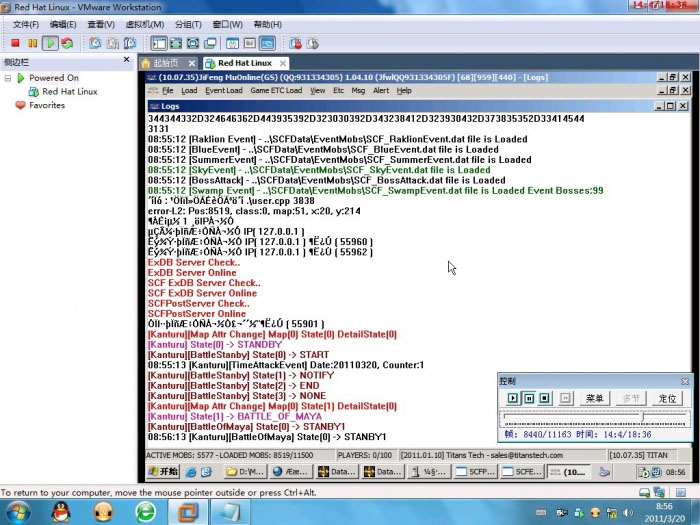Click the Reset virtual machine icon

[x=67, y=43]
